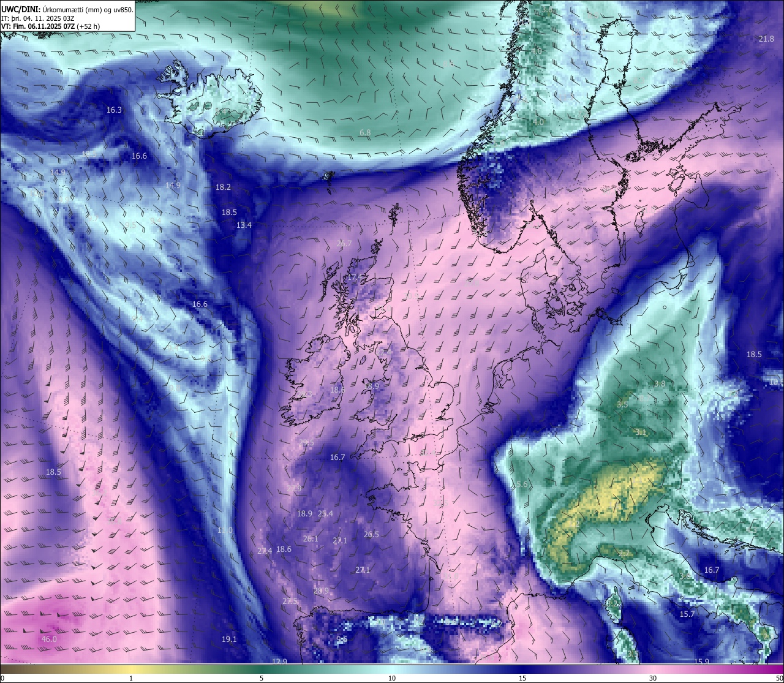Click the 10 tick on the color scale
The height and width of the screenshot is (683, 784).
(392, 678)
